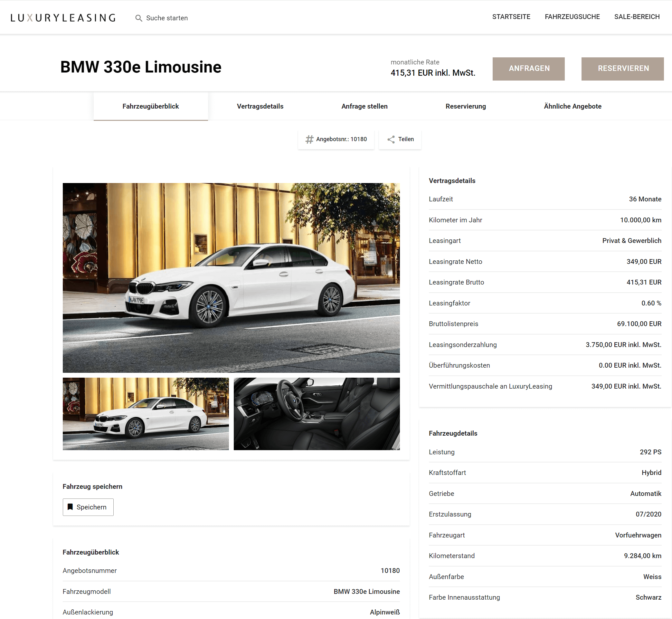Screen dimensions: 672x619
Task: Click the ANFRAGEN button
Action: tap(528, 69)
